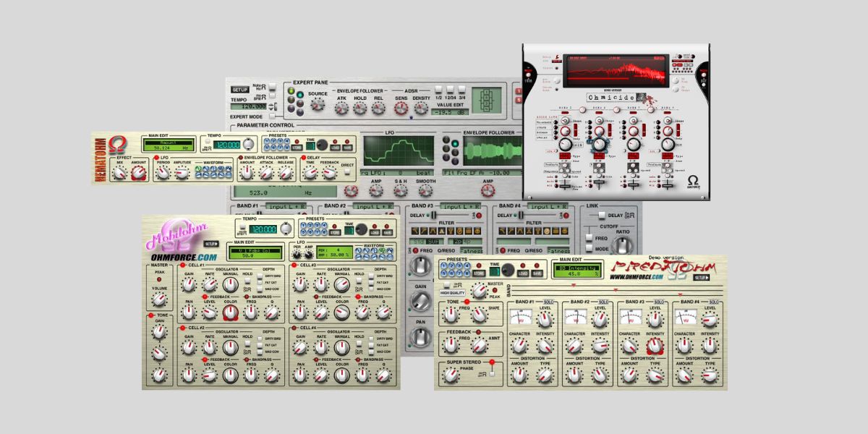Screen dimensions: 868x434
Task: Click the SETUP button in Predatohm
Action: pos(702,277)
